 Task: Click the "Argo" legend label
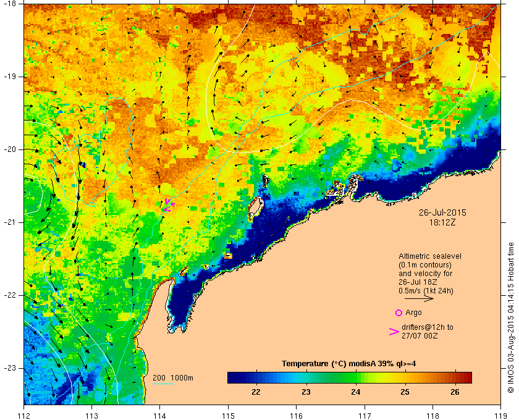click(414, 313)
